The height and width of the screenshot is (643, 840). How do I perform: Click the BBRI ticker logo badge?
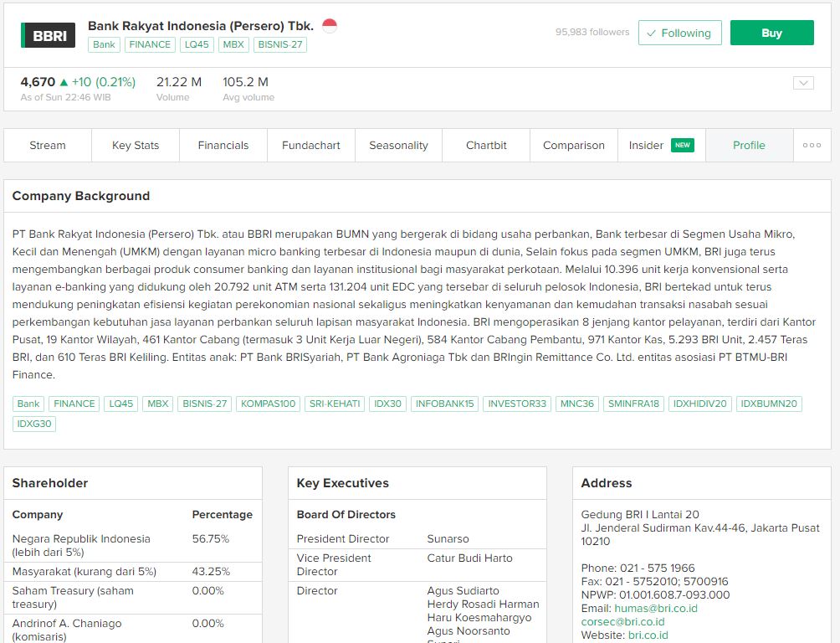[x=48, y=35]
